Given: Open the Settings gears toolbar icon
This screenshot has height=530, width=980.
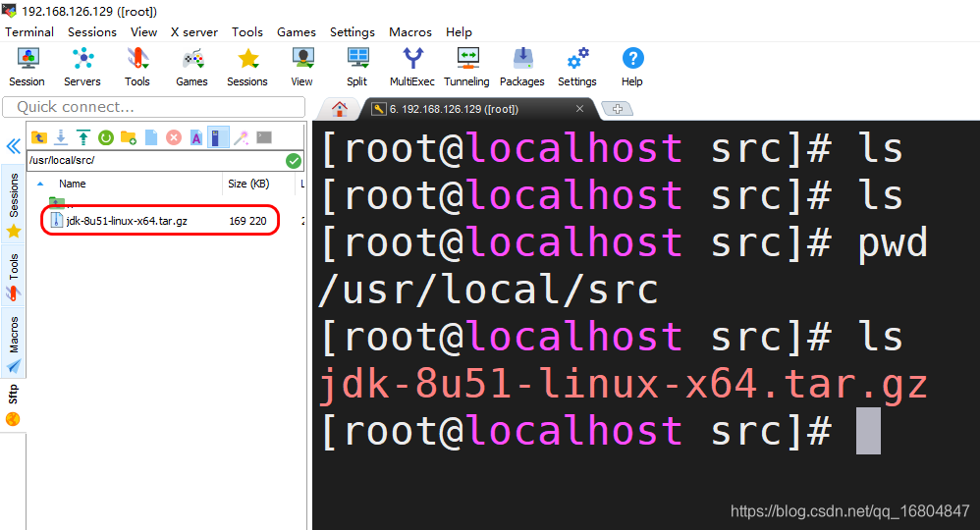Looking at the screenshot, I should tap(576, 67).
